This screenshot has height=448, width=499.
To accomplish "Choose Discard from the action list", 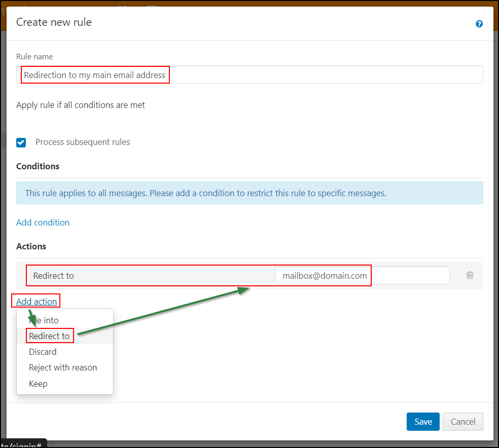I will click(x=42, y=351).
